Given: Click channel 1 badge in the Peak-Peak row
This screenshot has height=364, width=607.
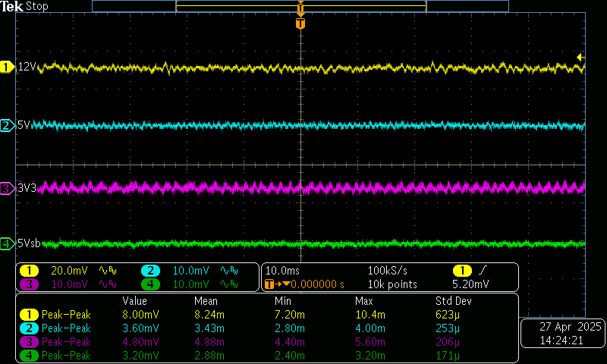Looking at the screenshot, I should (29, 315).
